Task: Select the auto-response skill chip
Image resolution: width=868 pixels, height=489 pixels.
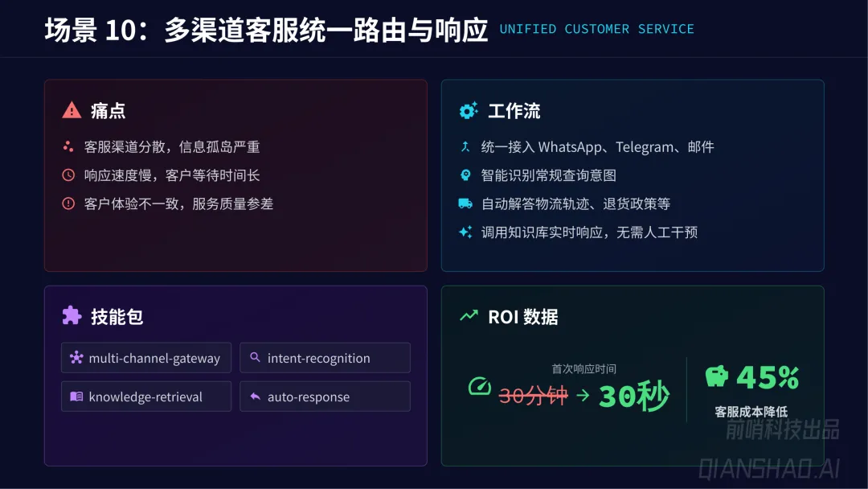Action: coord(325,396)
